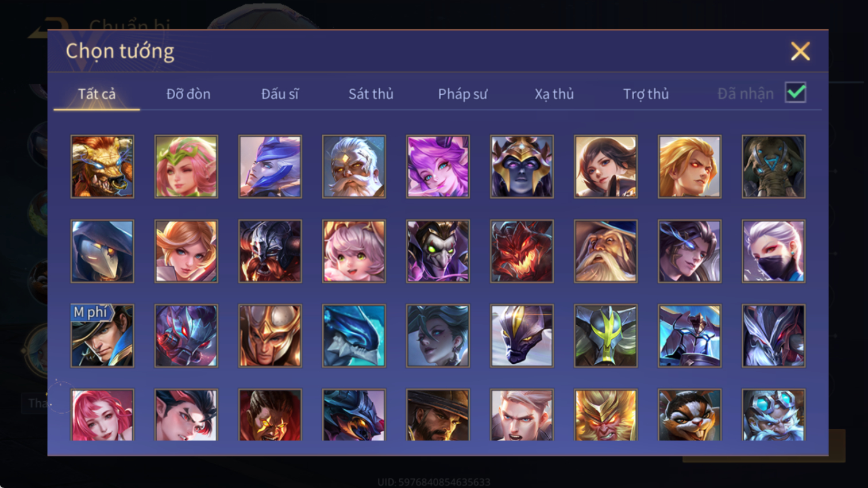868x488 pixels.
Task: Select the Tất cả tab
Action: pos(97,94)
